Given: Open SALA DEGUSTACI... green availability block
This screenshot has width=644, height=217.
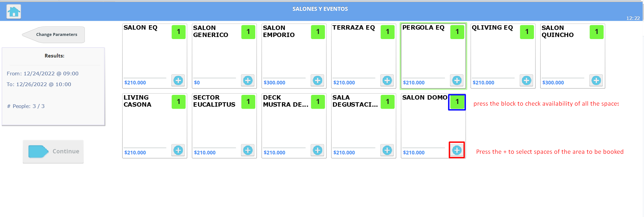Looking at the screenshot, I should [387, 102].
